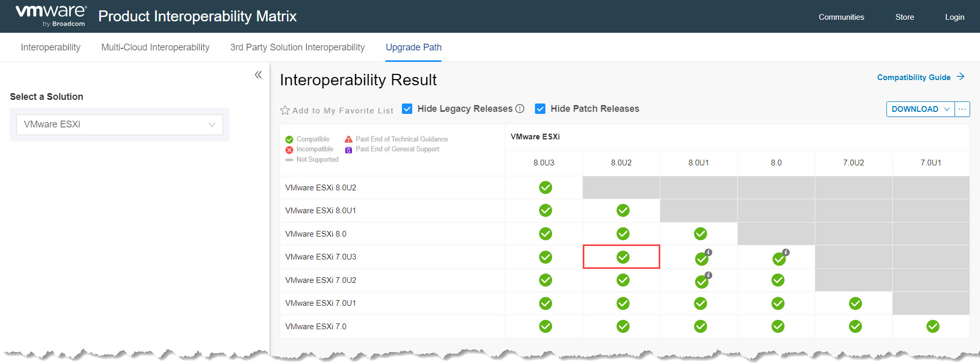
Task: Open the more options ellipsis button
Action: pyautogui.click(x=962, y=109)
